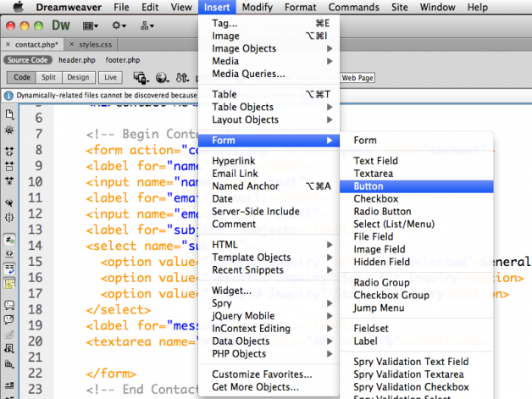Toggle Highlight Invalid Code button

click(x=9, y=254)
